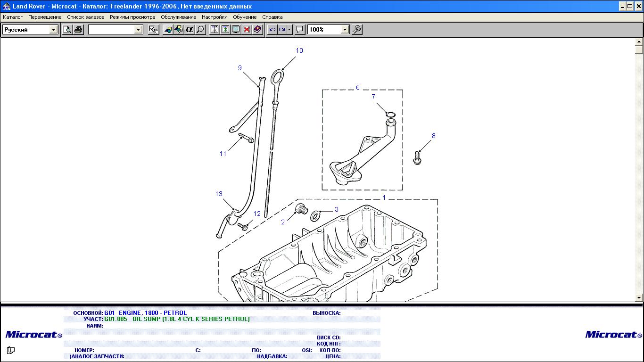Click the checkbox-with-hand select icon
Screen dimensions: 644x362
coord(153,29)
